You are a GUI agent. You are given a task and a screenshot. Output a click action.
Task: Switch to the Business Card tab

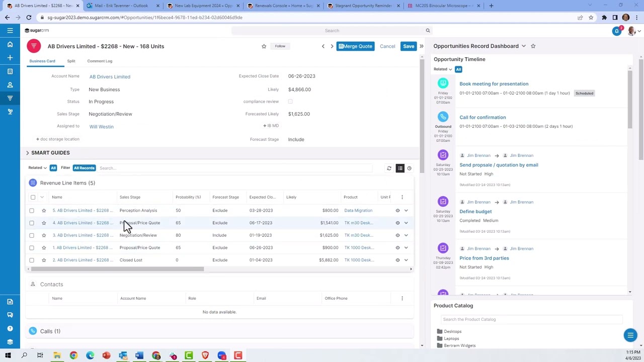(42, 61)
